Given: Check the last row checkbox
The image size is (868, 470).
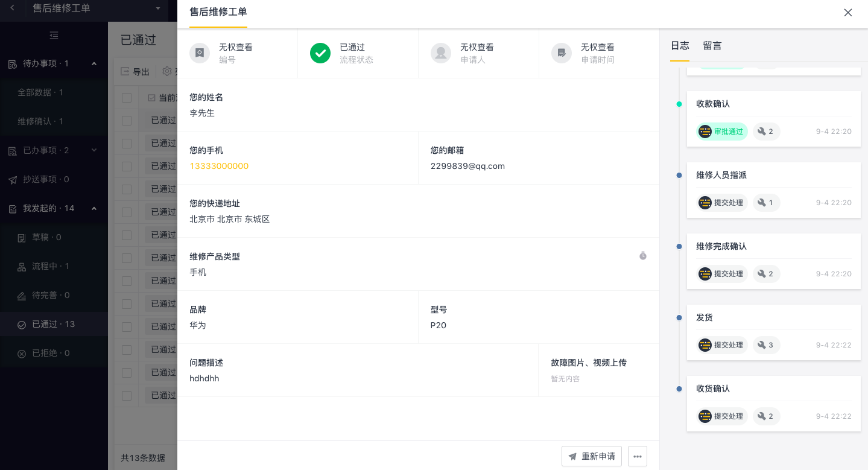Looking at the screenshot, I should [x=127, y=396].
